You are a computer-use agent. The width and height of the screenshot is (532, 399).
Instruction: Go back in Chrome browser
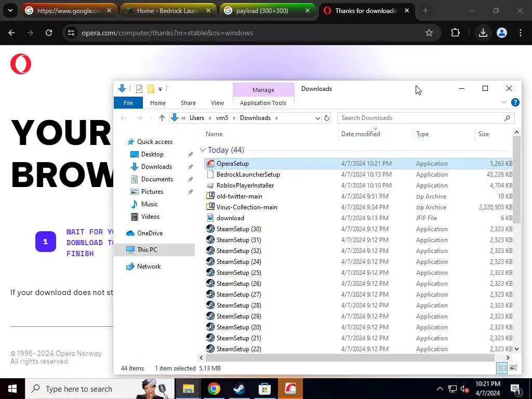point(11,33)
